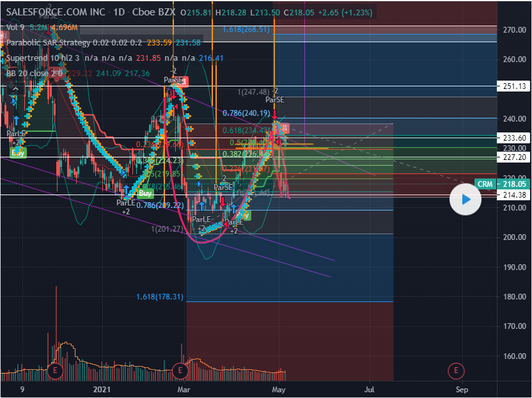
Task: Click the close price value C218.05
Action: tap(299, 13)
